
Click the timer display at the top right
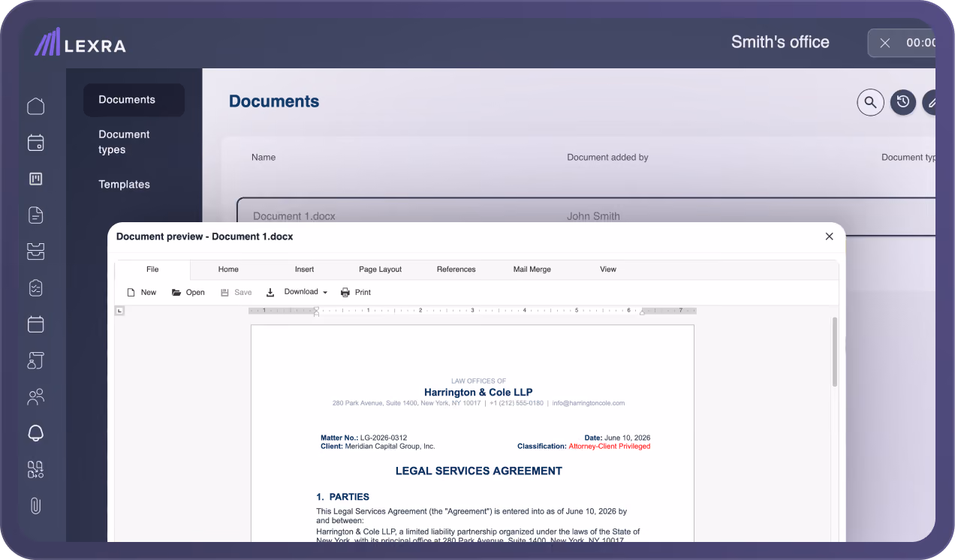(920, 43)
